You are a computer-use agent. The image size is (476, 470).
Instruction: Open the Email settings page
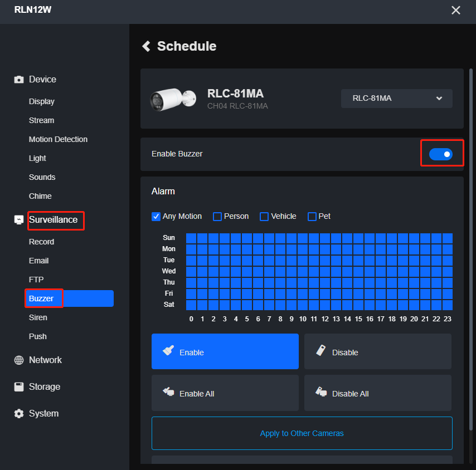[x=38, y=261]
